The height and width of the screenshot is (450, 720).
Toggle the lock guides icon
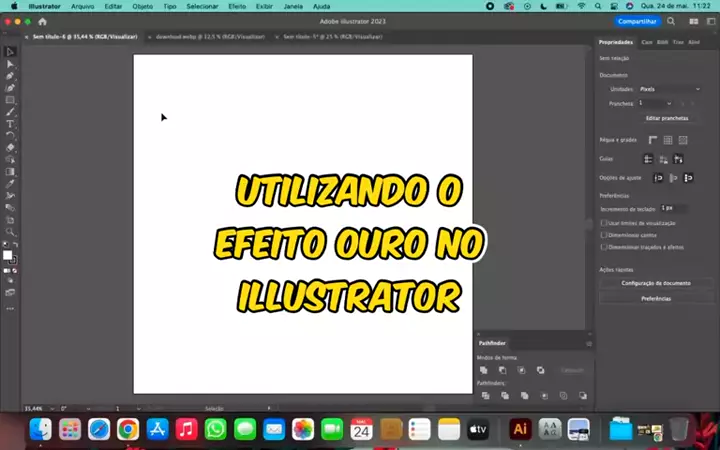click(x=663, y=159)
